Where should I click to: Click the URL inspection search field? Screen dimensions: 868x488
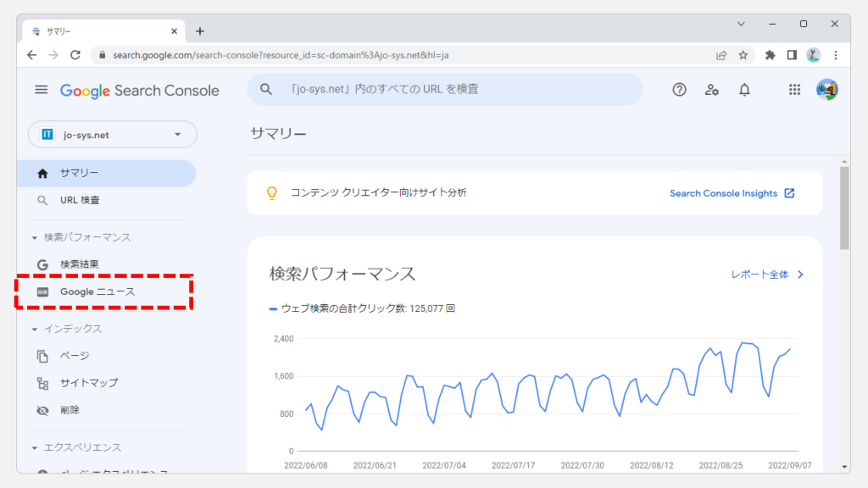(x=444, y=89)
